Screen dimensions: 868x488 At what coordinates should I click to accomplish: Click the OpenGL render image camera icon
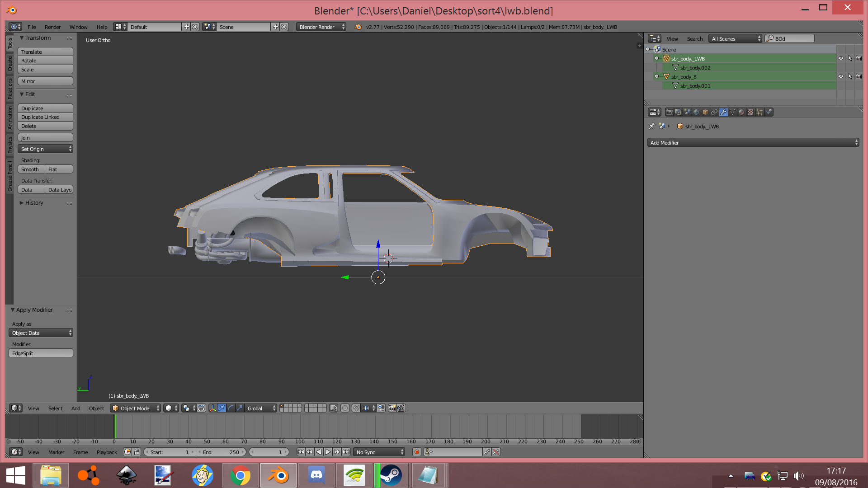392,408
